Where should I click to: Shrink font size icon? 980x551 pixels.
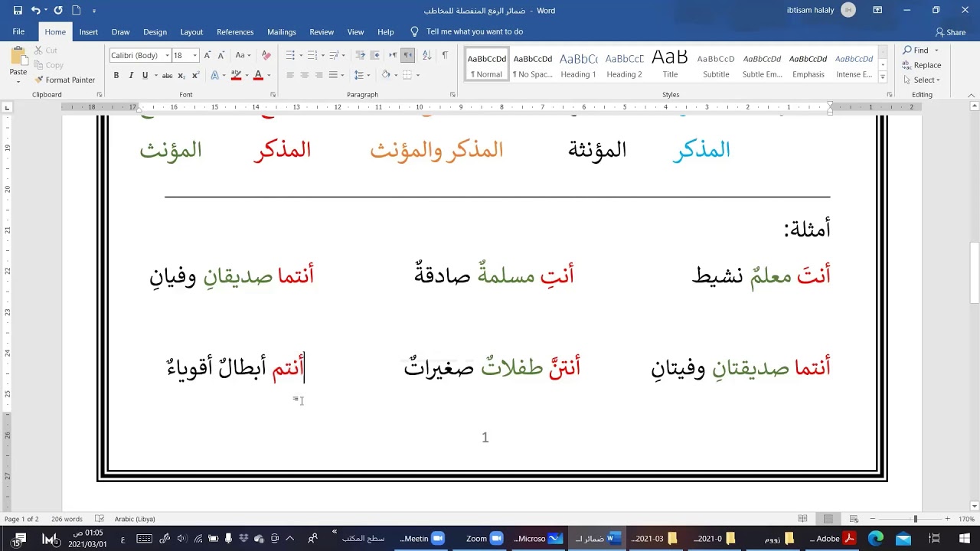(x=221, y=55)
